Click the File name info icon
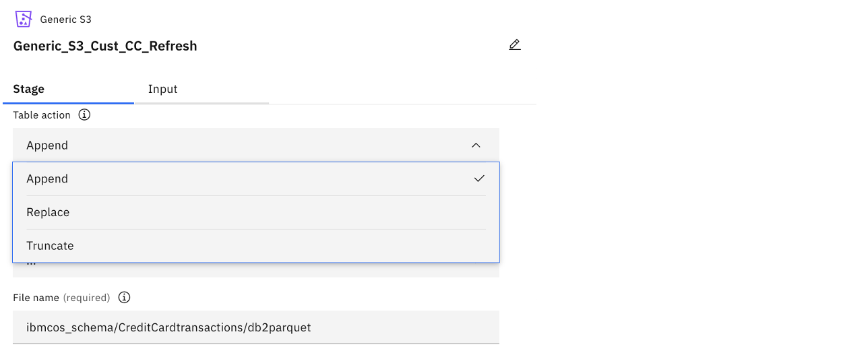 click(x=124, y=297)
